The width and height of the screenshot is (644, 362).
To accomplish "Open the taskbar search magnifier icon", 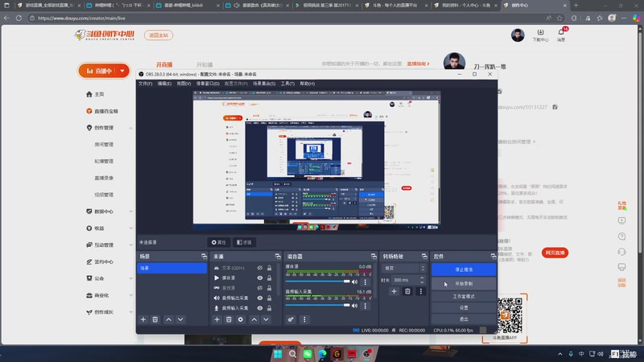I will coord(292,354).
